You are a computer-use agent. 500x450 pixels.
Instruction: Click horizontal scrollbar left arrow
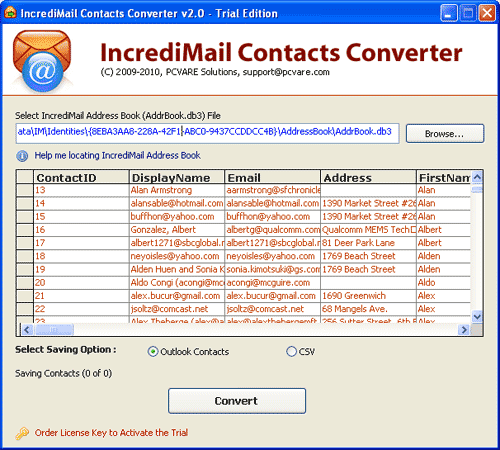click(27, 330)
